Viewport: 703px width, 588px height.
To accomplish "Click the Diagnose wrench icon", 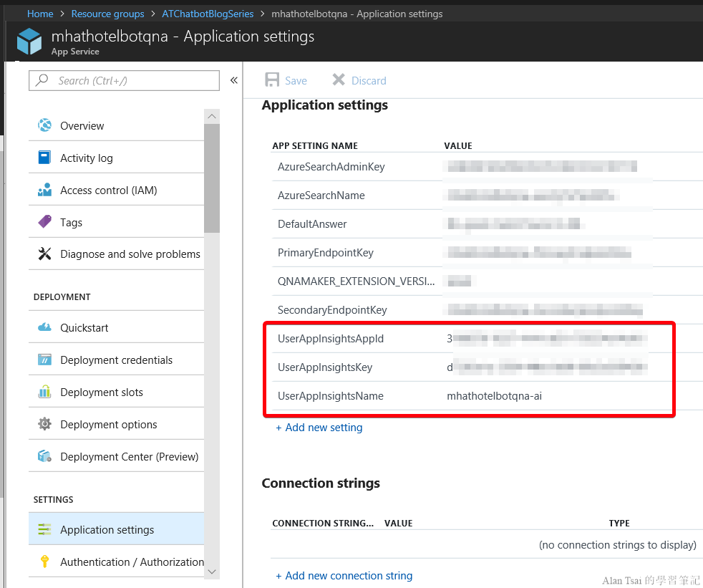I will (x=44, y=254).
